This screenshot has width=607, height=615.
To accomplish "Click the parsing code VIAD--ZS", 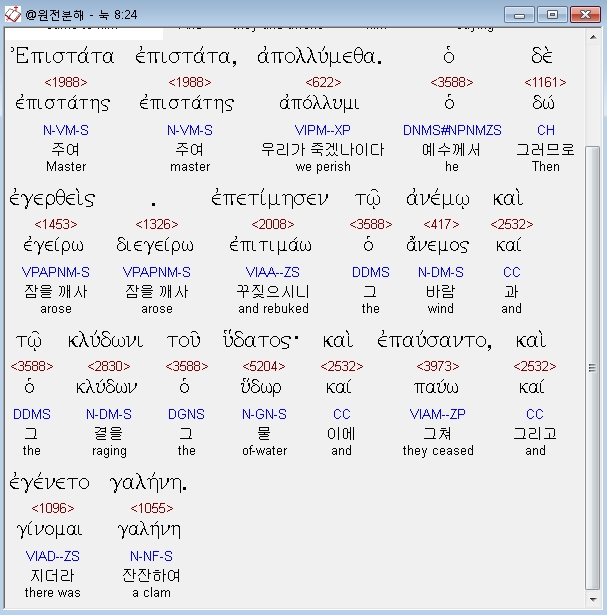I will 53,556.
